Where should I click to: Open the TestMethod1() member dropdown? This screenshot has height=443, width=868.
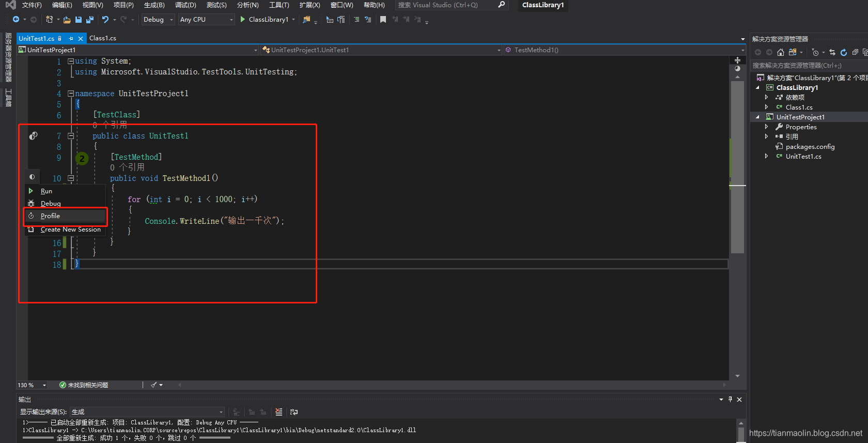coord(625,50)
